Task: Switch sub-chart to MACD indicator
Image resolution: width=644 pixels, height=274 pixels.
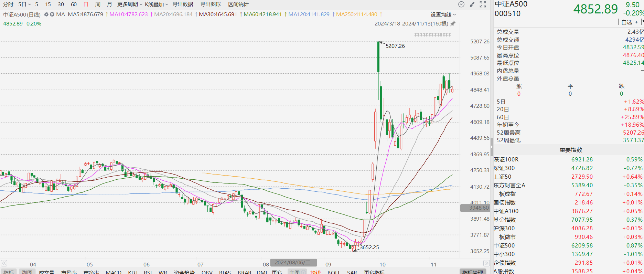Action: pyautogui.click(x=114, y=272)
